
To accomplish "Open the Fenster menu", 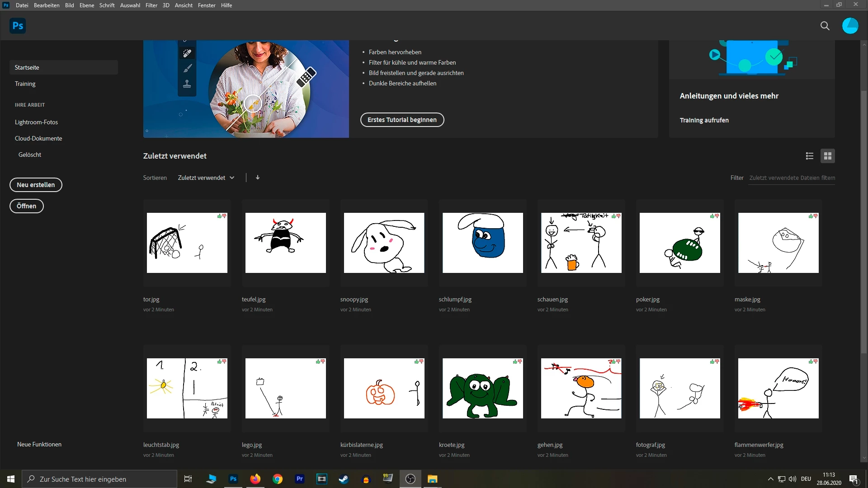I will tap(206, 5).
